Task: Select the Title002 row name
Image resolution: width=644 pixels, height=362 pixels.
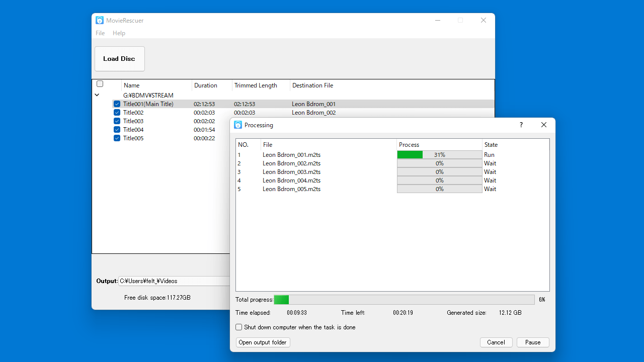Action: tap(133, 113)
